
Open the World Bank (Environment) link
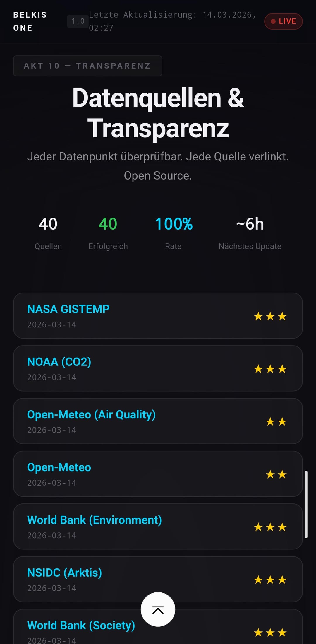click(94, 520)
